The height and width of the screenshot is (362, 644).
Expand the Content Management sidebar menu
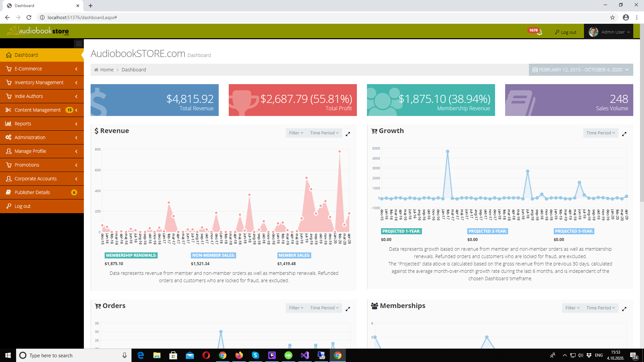point(42,110)
